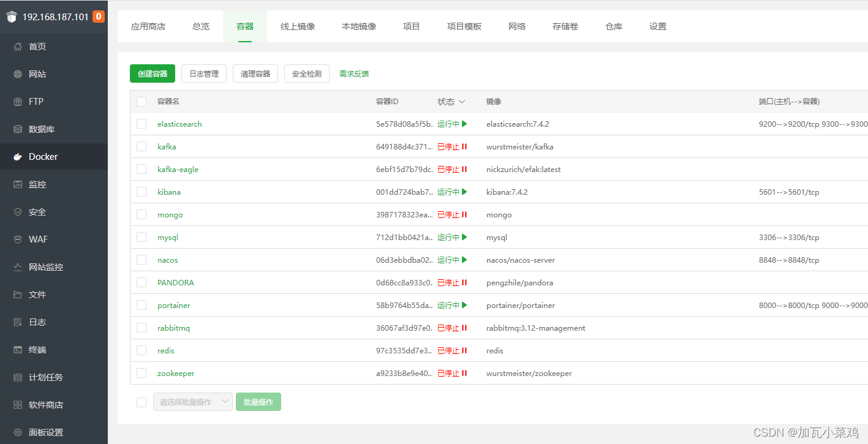Click stopped pause icon for kafka-eagle

click(x=464, y=169)
